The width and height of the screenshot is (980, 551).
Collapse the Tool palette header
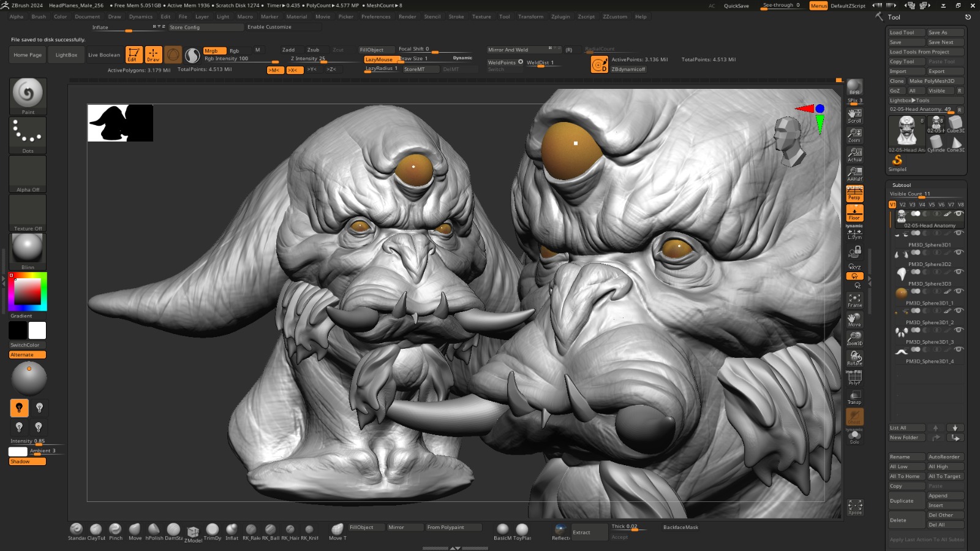pos(894,17)
